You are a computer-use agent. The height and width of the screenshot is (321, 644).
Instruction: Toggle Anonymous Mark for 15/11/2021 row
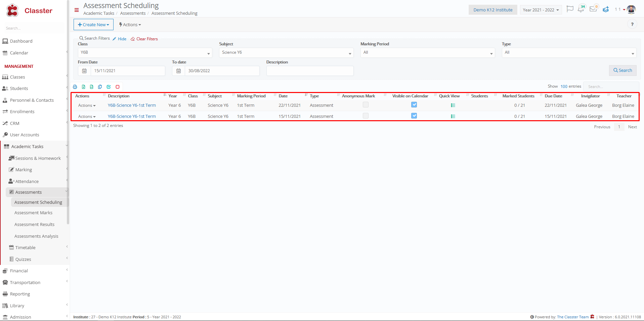coord(366,116)
